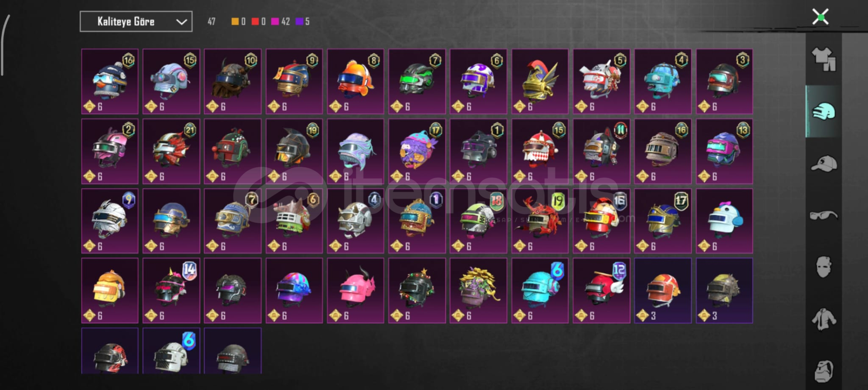Select the orange goldfish helmet with badge 8
868x390 pixels.
point(356,81)
